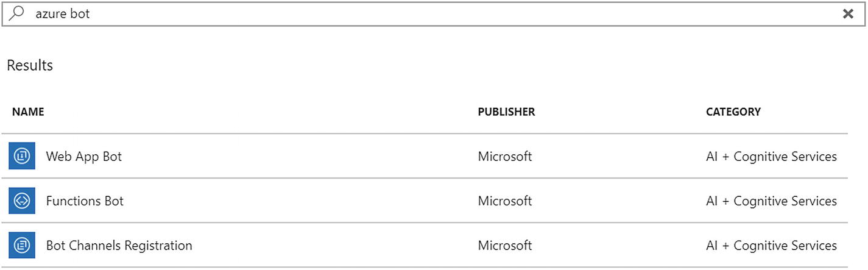Sort results by the NAME column header
Viewport: 868px width, 270px height.
click(x=28, y=112)
